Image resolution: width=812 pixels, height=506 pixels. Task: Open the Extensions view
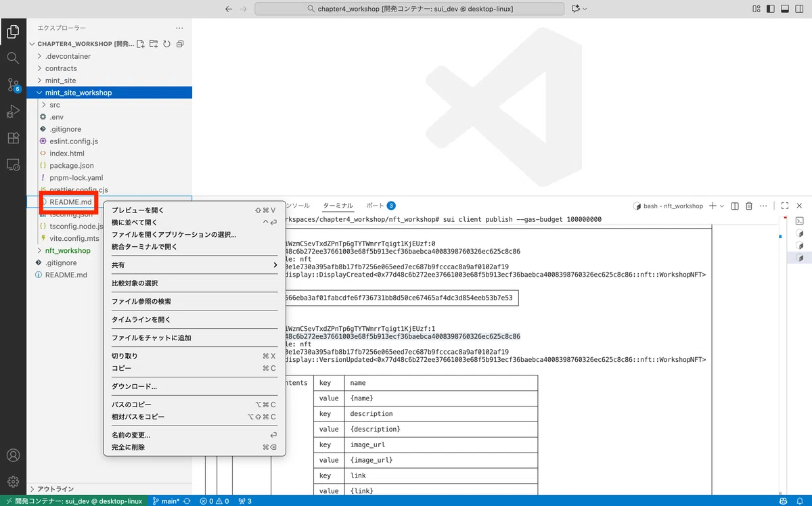(x=13, y=137)
